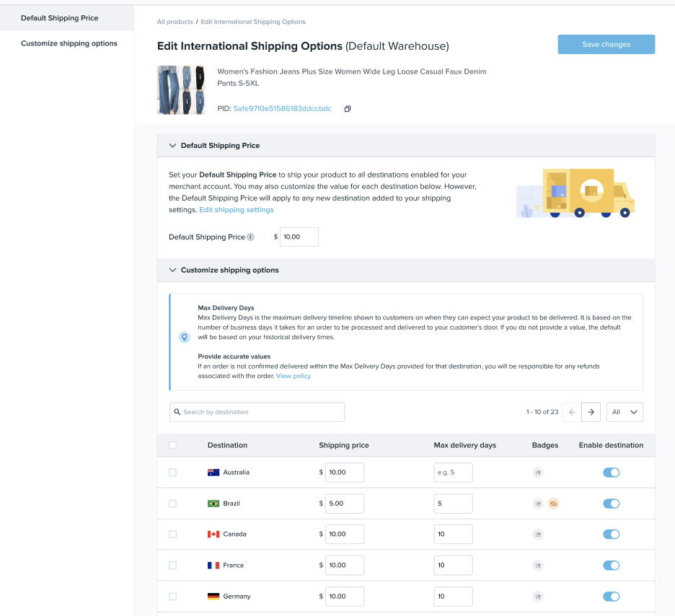Click the Save changes button
Screen dimensions: 675x616
tap(606, 45)
